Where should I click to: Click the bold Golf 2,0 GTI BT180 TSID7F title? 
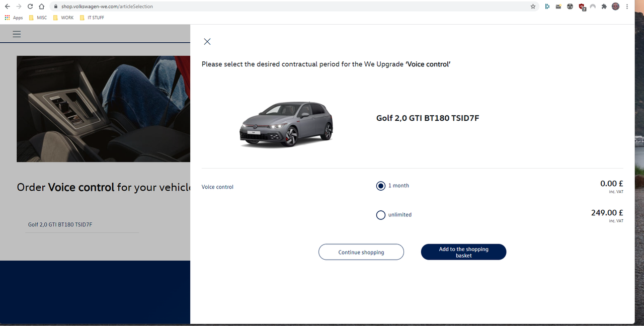click(428, 118)
